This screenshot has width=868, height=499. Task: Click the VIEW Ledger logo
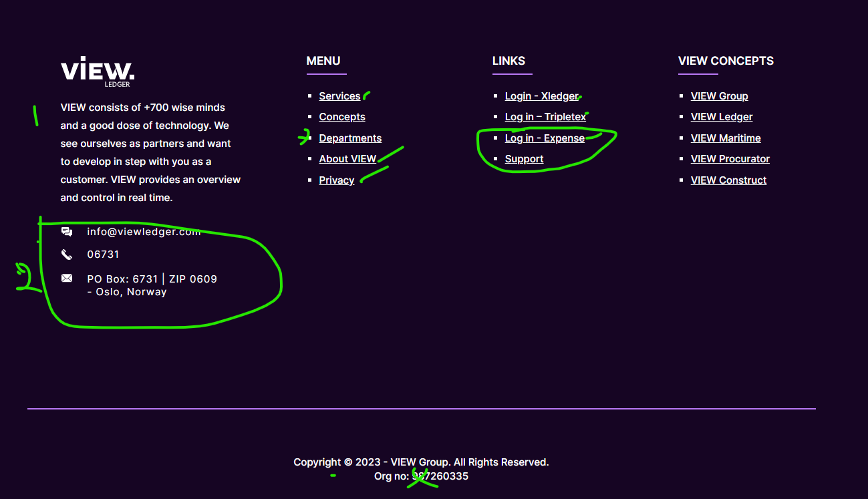[98, 71]
